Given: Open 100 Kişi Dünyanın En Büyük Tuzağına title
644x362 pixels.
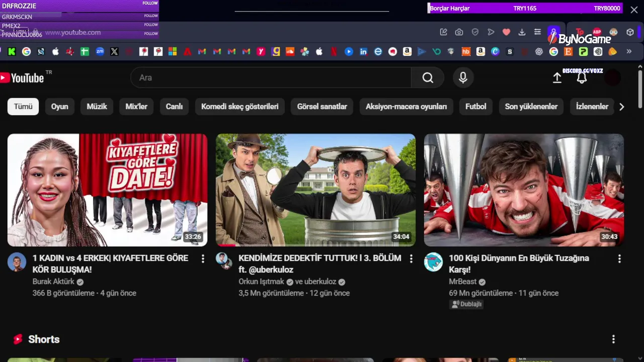Looking at the screenshot, I should tap(519, 263).
